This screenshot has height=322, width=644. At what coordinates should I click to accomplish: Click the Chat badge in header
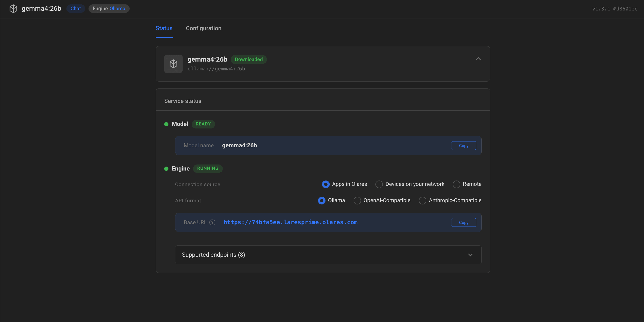(76, 9)
